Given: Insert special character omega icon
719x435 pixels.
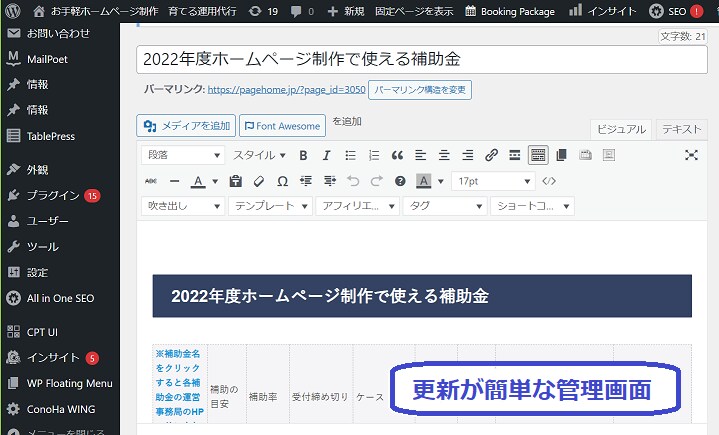Looking at the screenshot, I should coord(282,181).
